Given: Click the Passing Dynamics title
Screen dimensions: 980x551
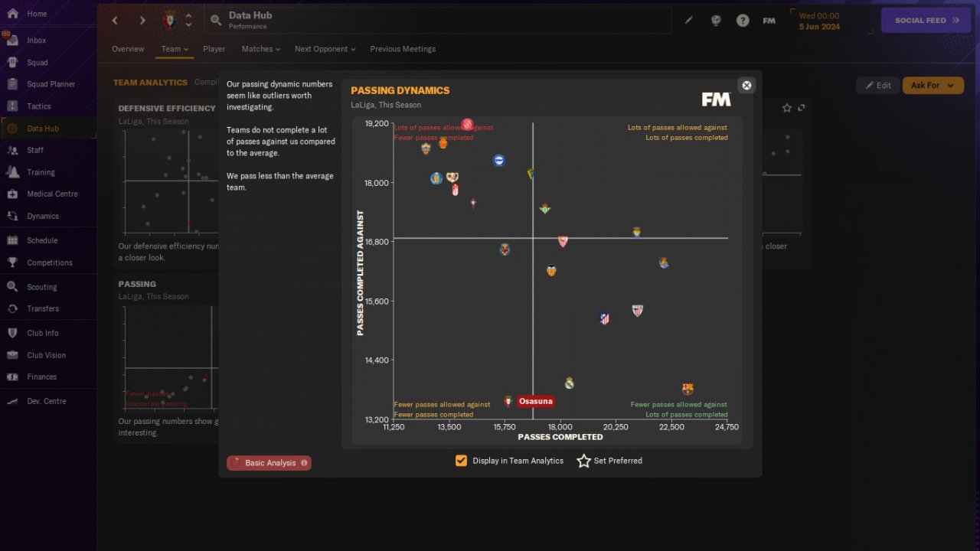Looking at the screenshot, I should coord(400,90).
